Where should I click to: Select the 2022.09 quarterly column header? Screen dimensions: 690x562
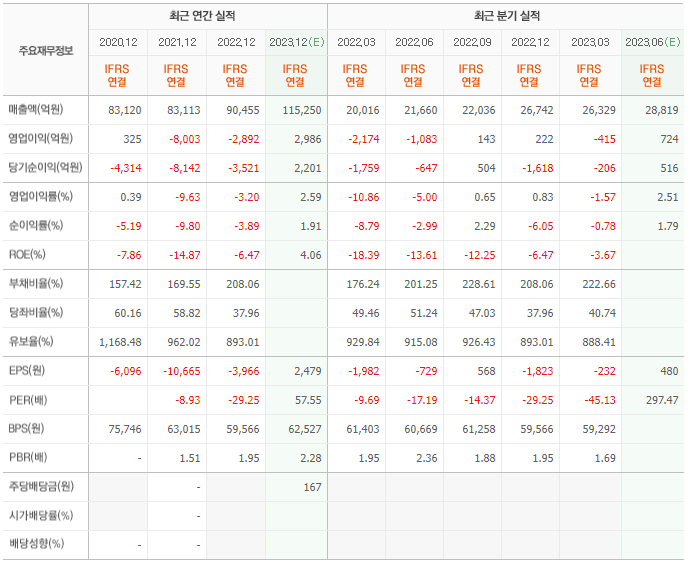click(472, 42)
